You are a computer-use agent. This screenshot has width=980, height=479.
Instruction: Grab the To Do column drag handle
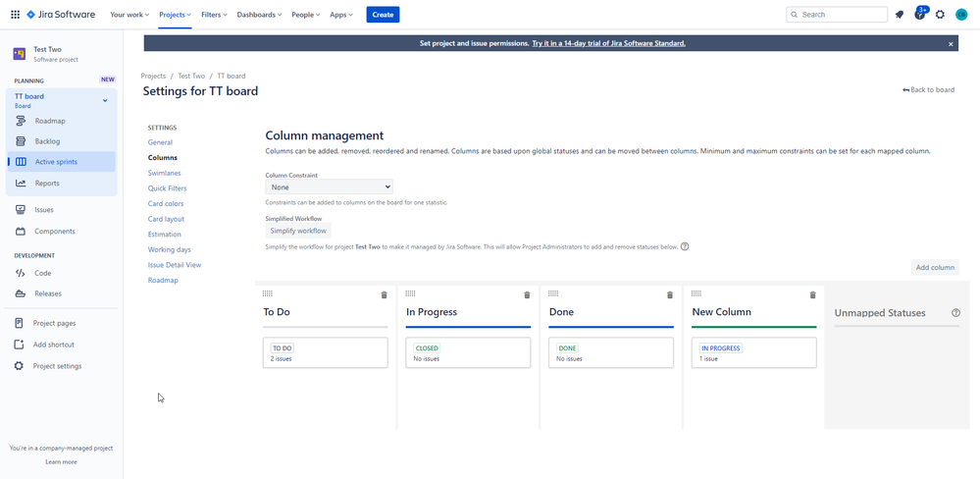tap(268, 293)
